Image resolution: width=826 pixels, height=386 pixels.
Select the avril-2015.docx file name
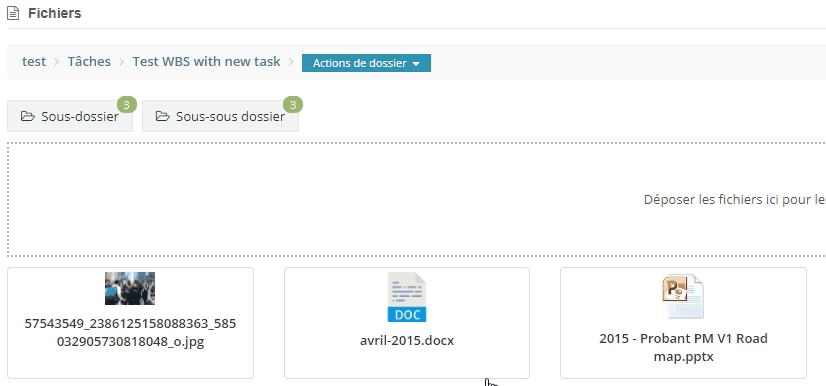pyautogui.click(x=407, y=341)
